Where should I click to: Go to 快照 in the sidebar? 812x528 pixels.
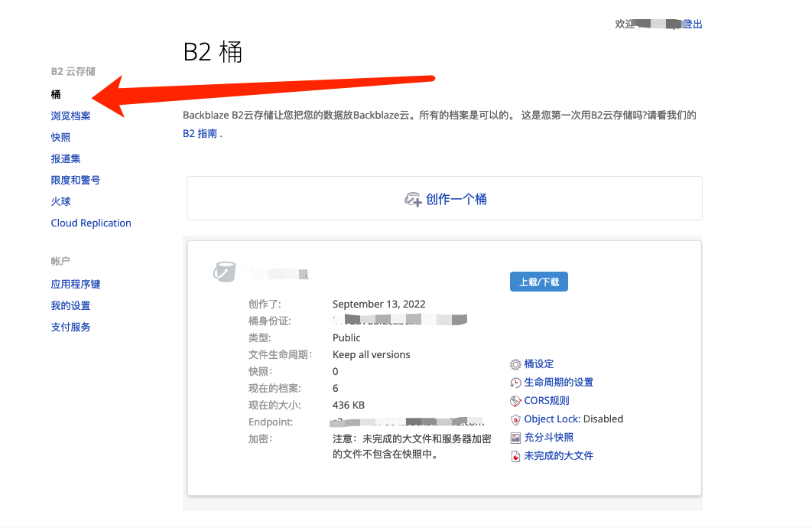pos(60,138)
